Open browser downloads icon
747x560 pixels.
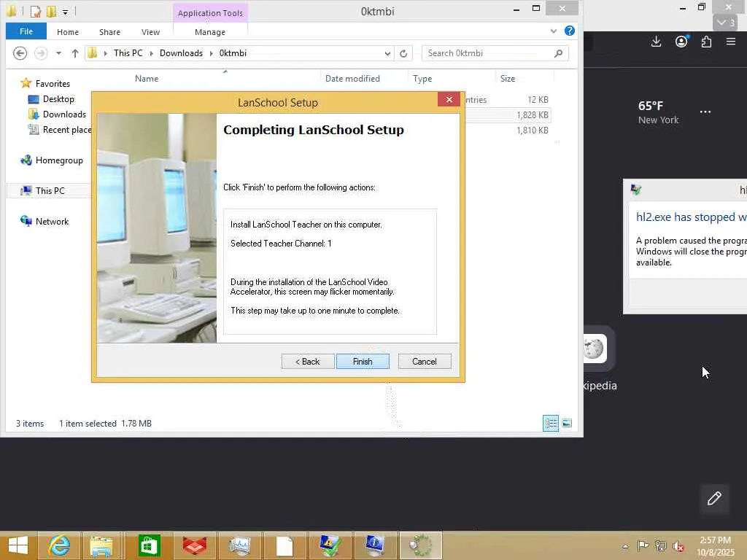point(656,42)
